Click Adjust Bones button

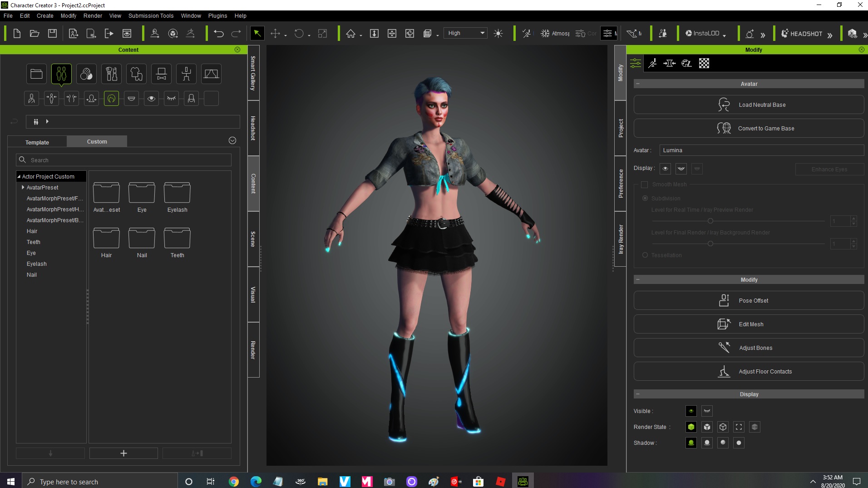[x=749, y=348]
